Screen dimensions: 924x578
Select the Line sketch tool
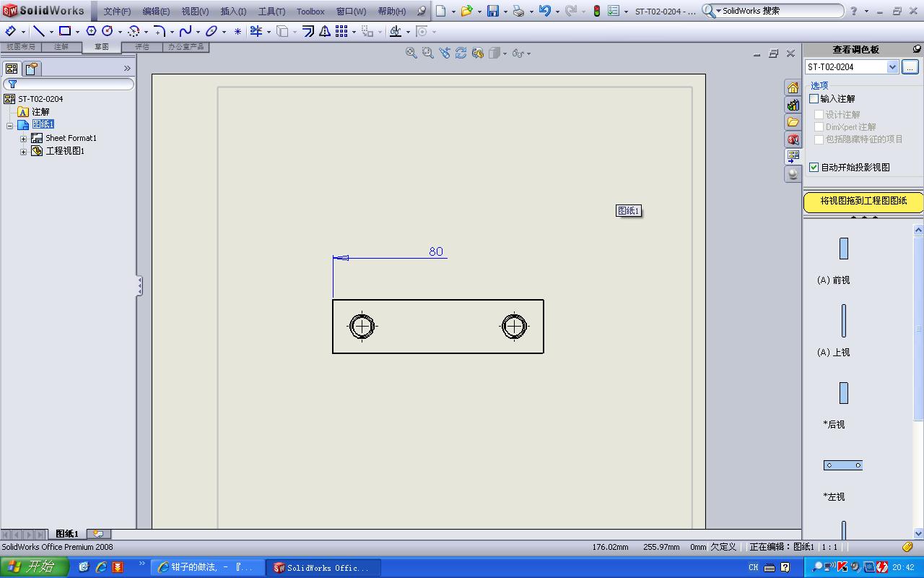pyautogui.click(x=39, y=31)
